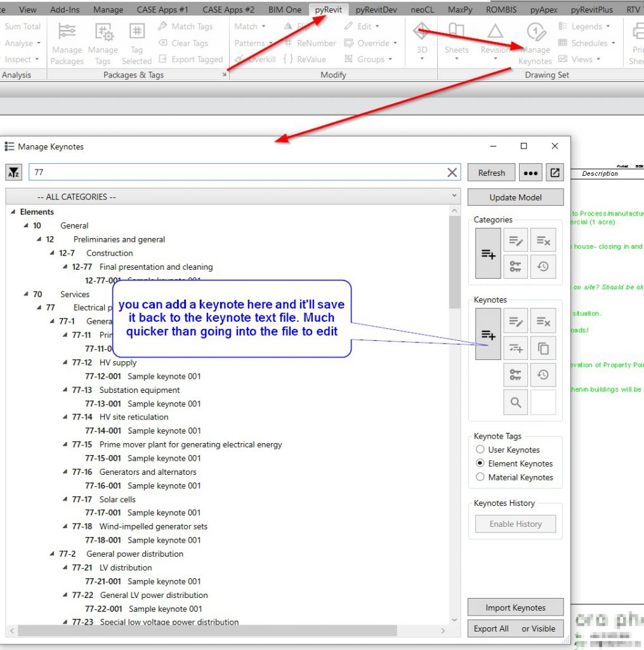Screen dimensions: 644x650
Task: Click the find keynote magnifier icon
Action: pos(515,402)
